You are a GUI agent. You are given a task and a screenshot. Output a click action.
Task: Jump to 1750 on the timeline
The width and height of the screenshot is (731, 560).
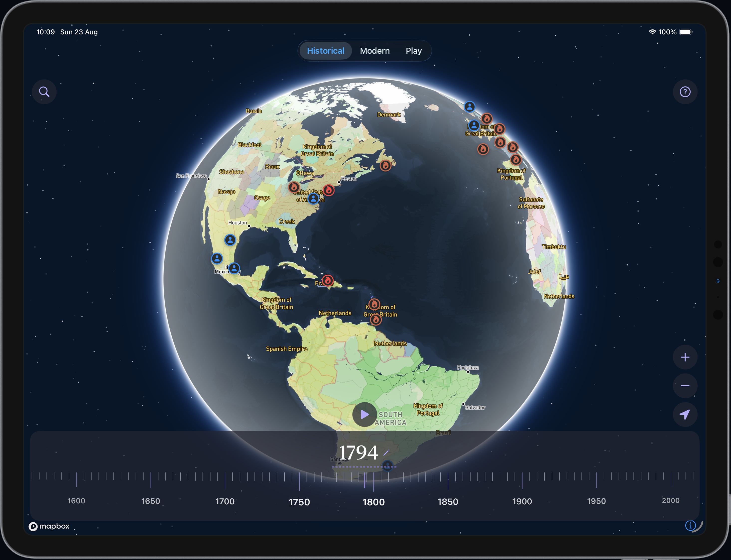click(299, 502)
